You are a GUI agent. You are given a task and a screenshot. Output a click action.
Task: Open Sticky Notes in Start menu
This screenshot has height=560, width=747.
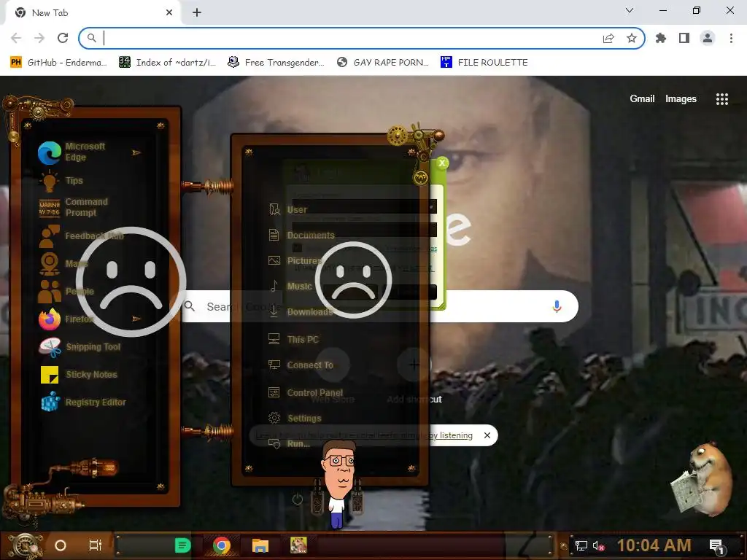pos(78,374)
